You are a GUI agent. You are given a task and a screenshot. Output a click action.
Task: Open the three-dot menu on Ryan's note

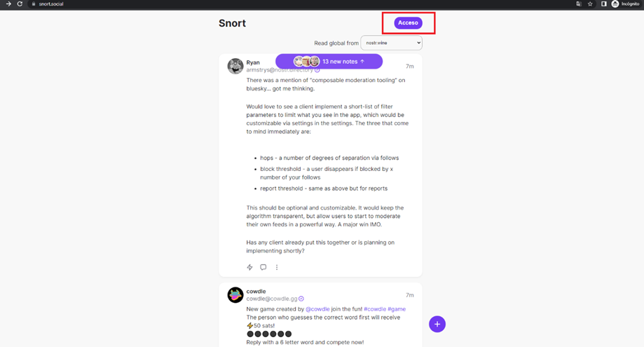pos(277,267)
